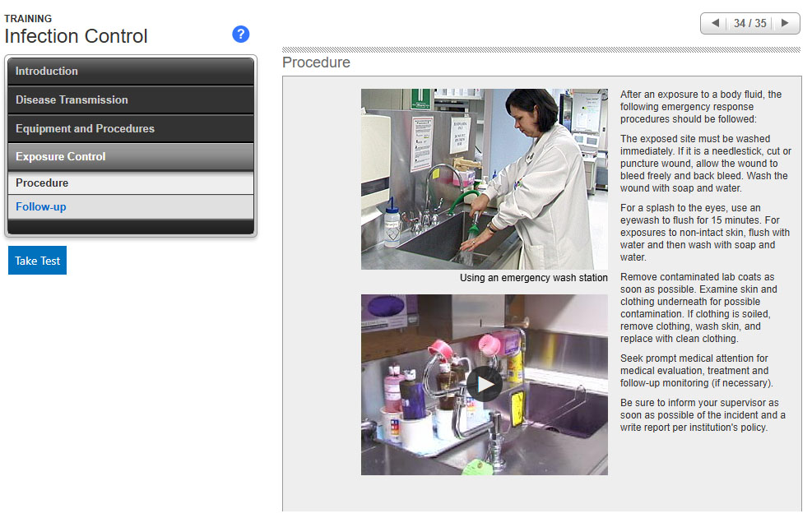Click the 'Seek prompt medical attention' paragraph
Screen dimensions: 812x518
coord(698,371)
